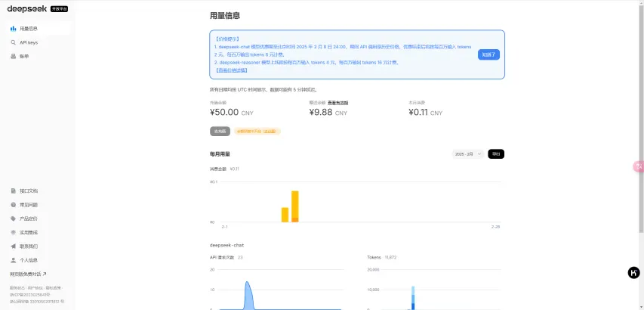Click the 产品定价 price tag icon

coord(13,219)
